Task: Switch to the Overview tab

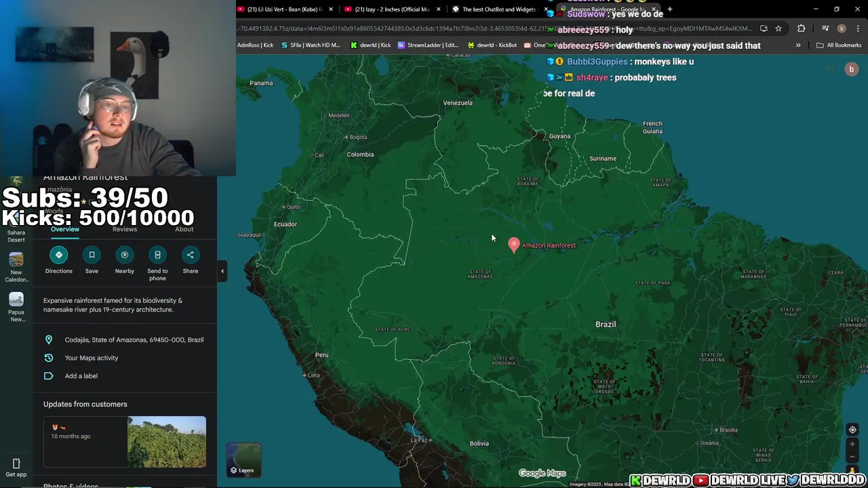Action: [x=65, y=229]
